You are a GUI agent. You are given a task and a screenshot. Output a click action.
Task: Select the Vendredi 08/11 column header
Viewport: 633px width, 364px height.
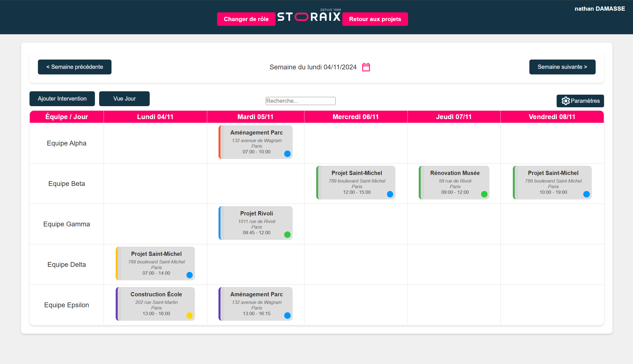(552, 117)
